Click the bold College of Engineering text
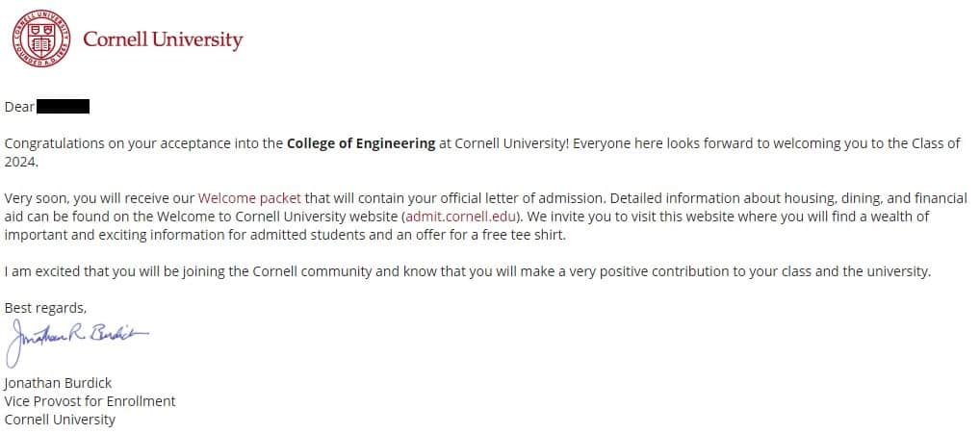 (361, 143)
